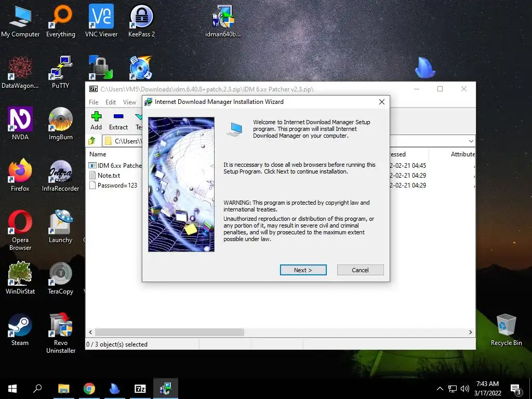Viewport: 532px width, 399px height.
Task: Open volume control in tray
Action: pos(465,389)
